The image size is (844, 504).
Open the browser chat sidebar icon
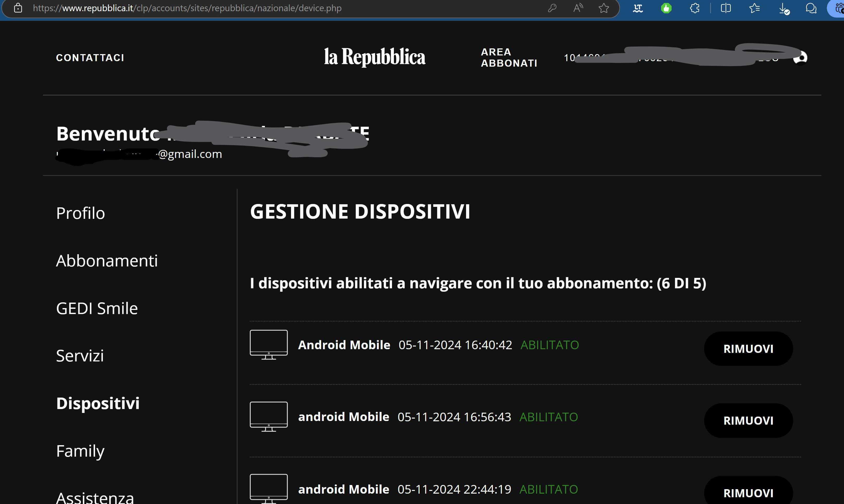[811, 8]
